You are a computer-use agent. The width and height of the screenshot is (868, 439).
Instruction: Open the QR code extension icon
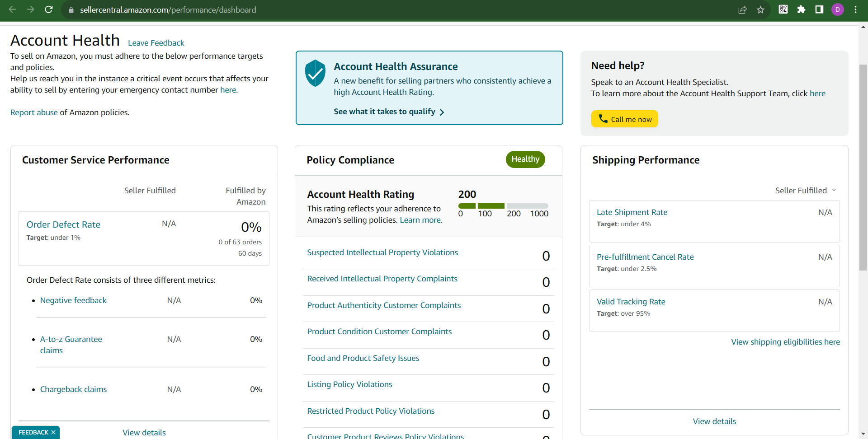[x=783, y=9]
